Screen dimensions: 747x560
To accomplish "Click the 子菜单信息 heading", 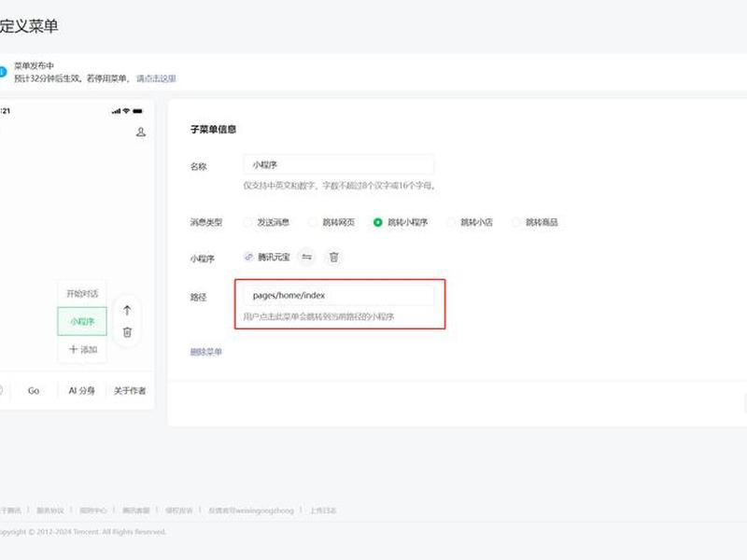I will (x=213, y=130).
